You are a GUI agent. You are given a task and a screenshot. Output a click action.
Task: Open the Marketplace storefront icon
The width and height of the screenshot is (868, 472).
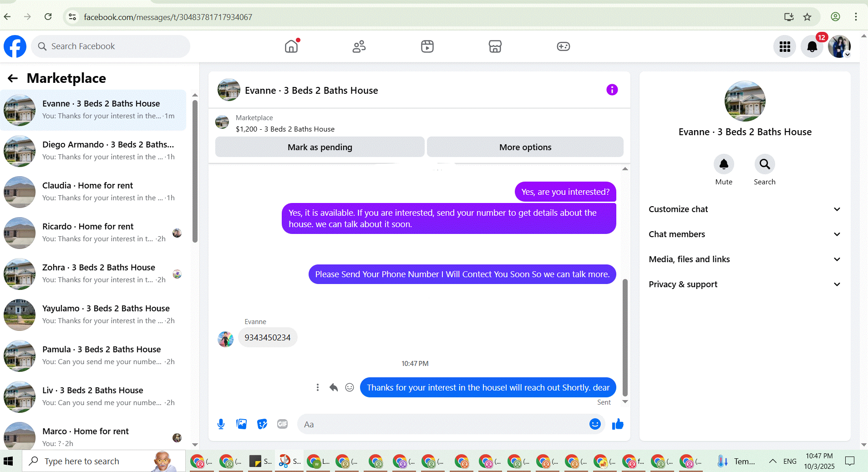(495, 46)
